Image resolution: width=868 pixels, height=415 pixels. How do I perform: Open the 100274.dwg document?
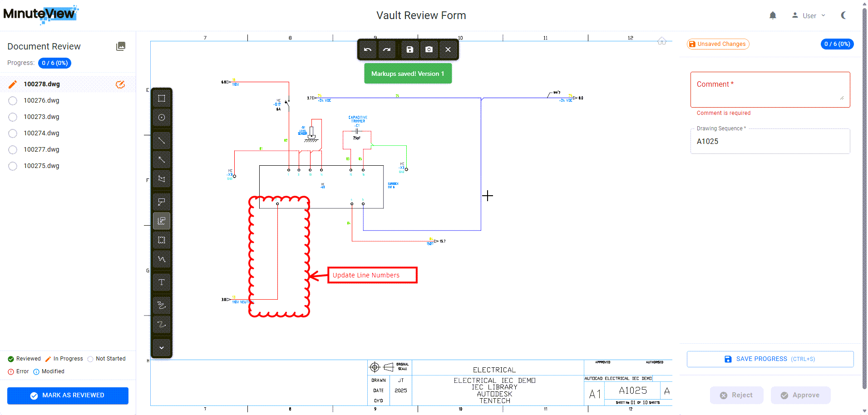pyautogui.click(x=41, y=133)
